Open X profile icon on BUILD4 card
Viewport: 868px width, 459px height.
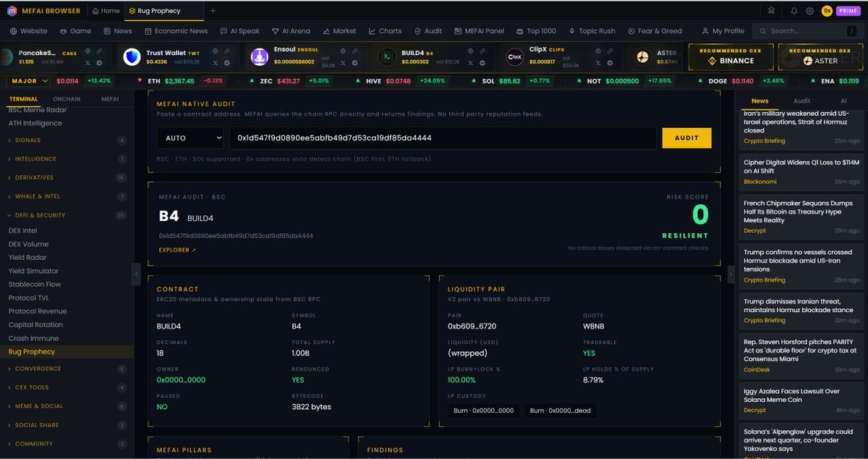[x=470, y=64]
